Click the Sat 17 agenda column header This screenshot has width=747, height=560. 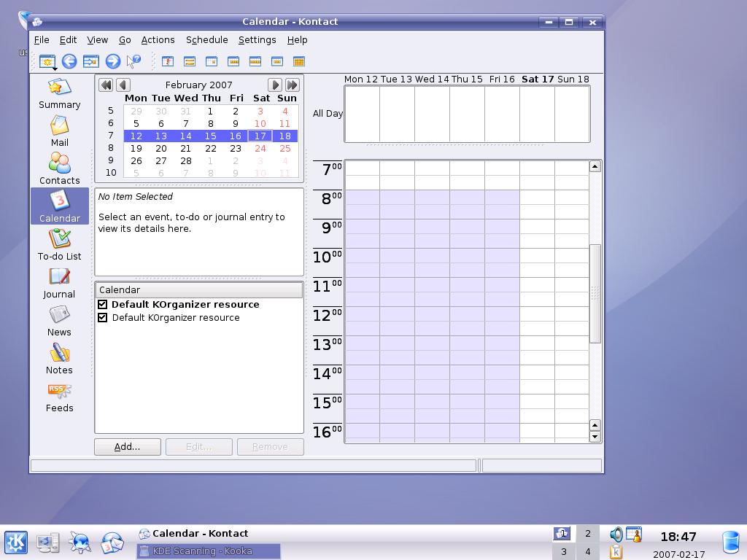[538, 79]
